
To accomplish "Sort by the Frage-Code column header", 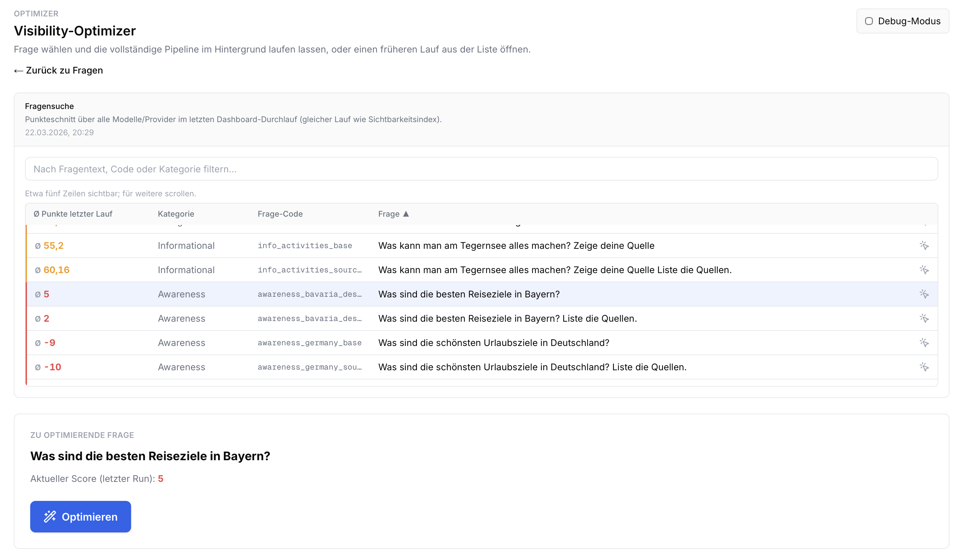I will pyautogui.click(x=280, y=214).
